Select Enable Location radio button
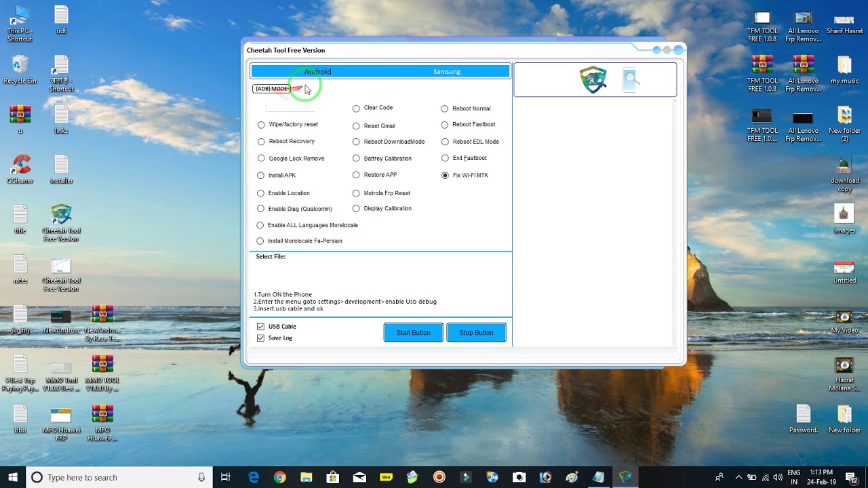Image resolution: width=868 pixels, height=488 pixels. tap(260, 193)
